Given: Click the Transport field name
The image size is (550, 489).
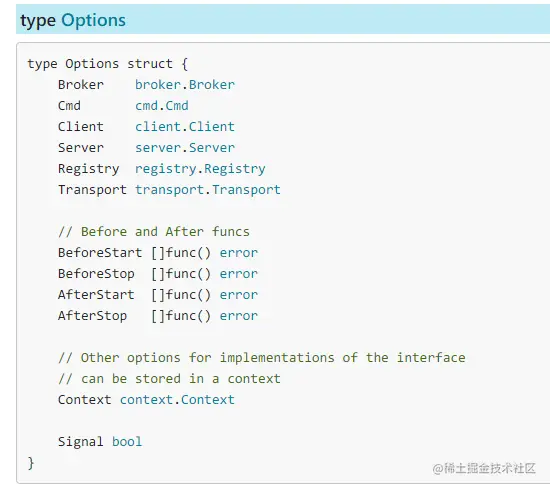Looking at the screenshot, I should coord(92,190).
